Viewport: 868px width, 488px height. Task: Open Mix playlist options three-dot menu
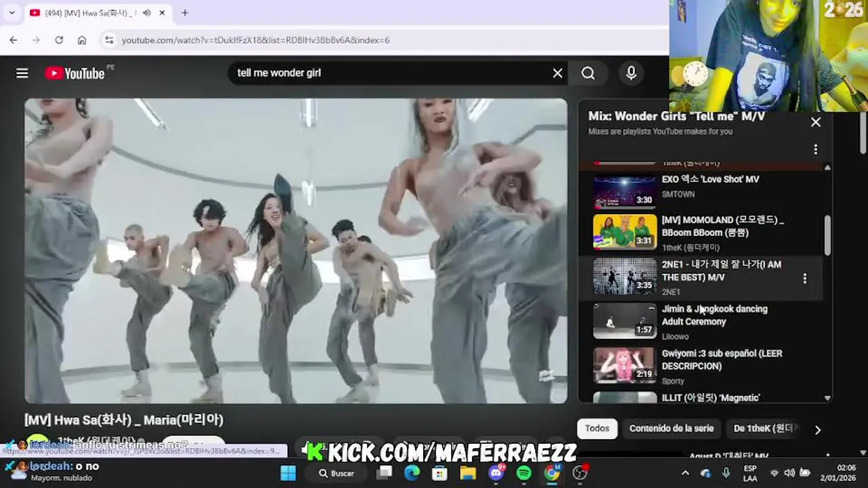[x=816, y=149]
